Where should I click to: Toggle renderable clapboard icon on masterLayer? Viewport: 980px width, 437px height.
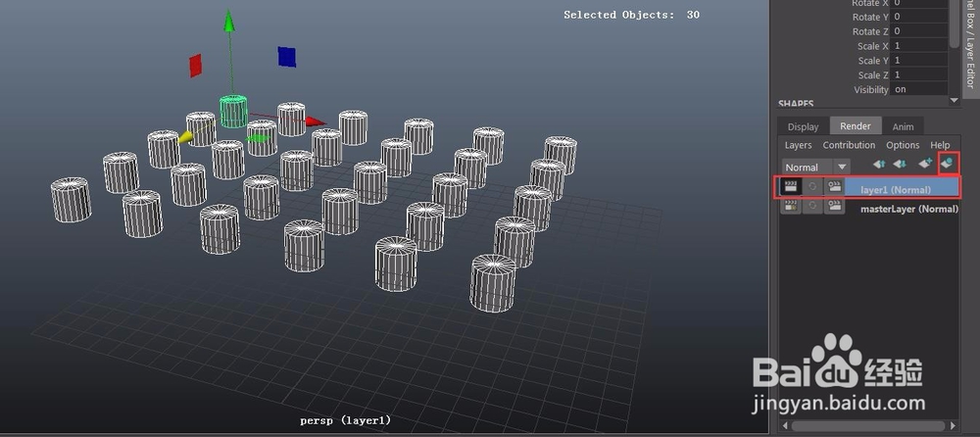coord(791,206)
